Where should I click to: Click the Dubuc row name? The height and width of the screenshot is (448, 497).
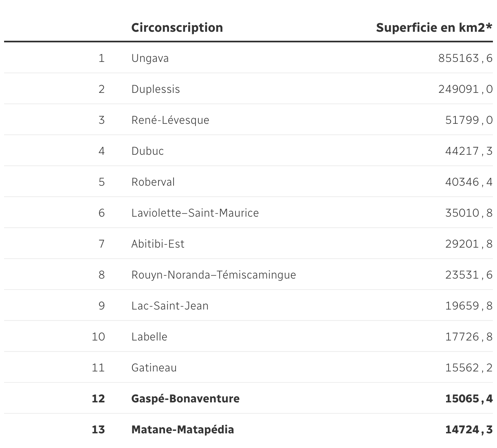(x=147, y=151)
